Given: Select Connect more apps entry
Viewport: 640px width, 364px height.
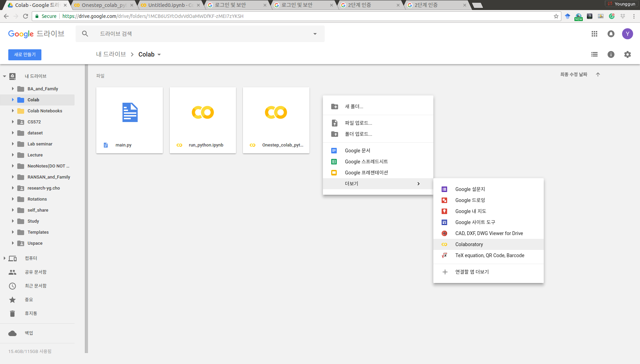Looking at the screenshot, I should point(489,272).
